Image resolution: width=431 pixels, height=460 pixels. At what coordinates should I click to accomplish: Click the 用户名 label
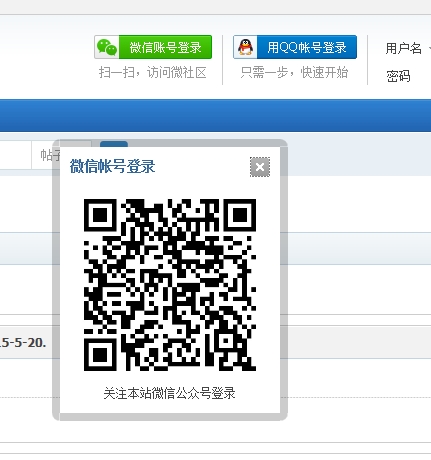point(403,48)
